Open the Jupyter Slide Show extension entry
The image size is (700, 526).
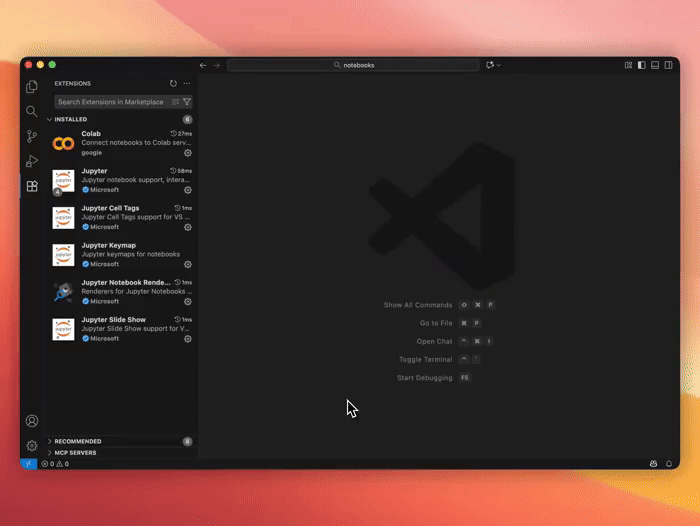121,329
